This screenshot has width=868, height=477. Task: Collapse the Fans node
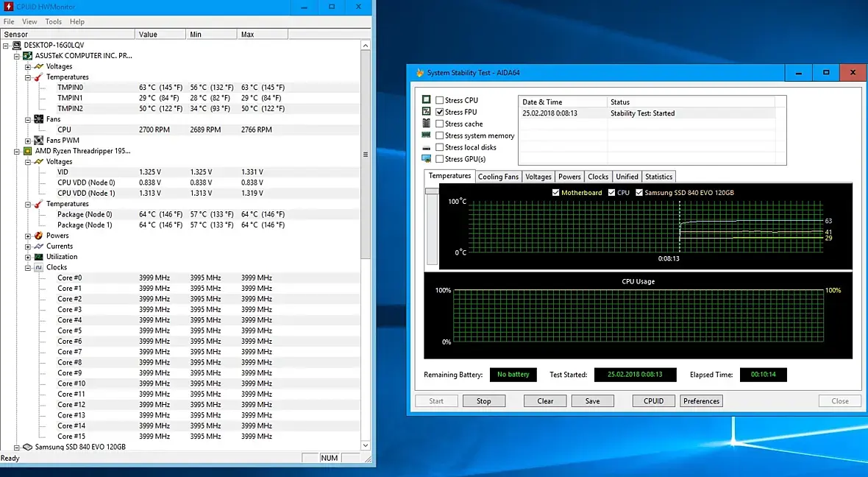click(x=28, y=119)
